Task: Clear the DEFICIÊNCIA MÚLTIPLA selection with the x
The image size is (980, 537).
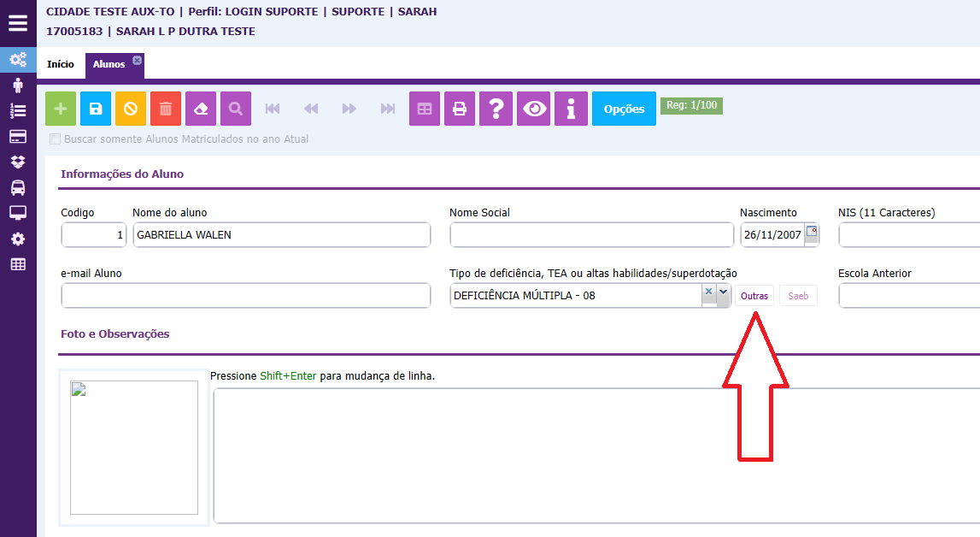Action: click(x=708, y=292)
